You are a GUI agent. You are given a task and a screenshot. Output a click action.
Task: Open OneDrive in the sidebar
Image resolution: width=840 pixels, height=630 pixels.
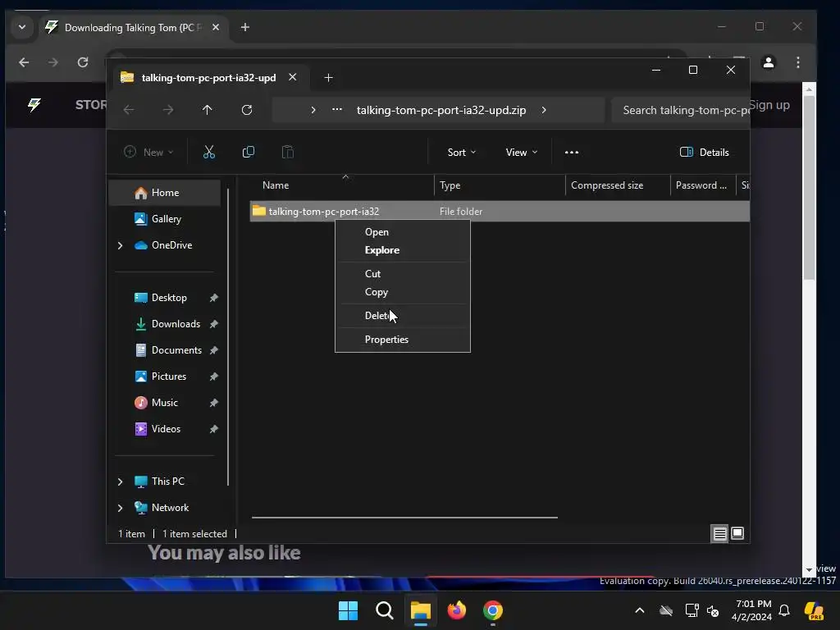point(171,244)
